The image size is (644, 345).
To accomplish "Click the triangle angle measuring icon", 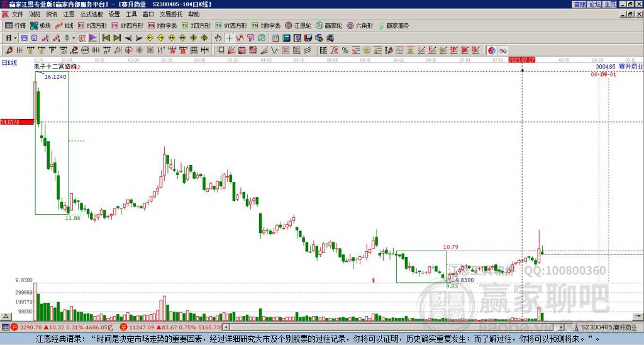I will point(118,50).
